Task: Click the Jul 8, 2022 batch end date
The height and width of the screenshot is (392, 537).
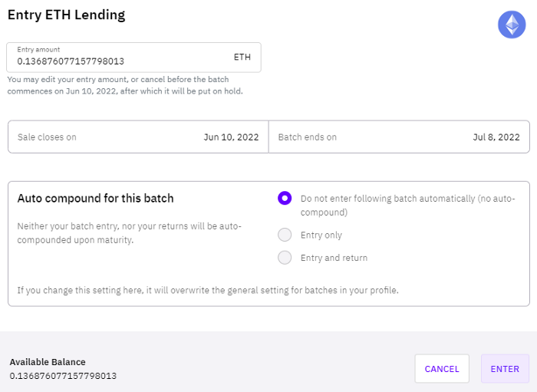Action: (x=496, y=137)
